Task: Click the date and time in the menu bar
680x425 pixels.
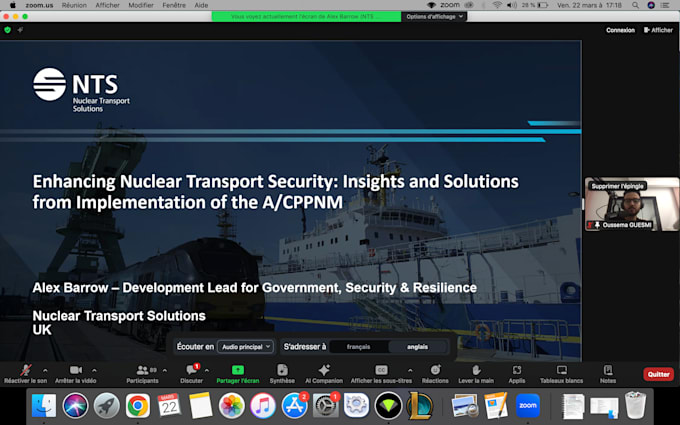Action: 589,5
